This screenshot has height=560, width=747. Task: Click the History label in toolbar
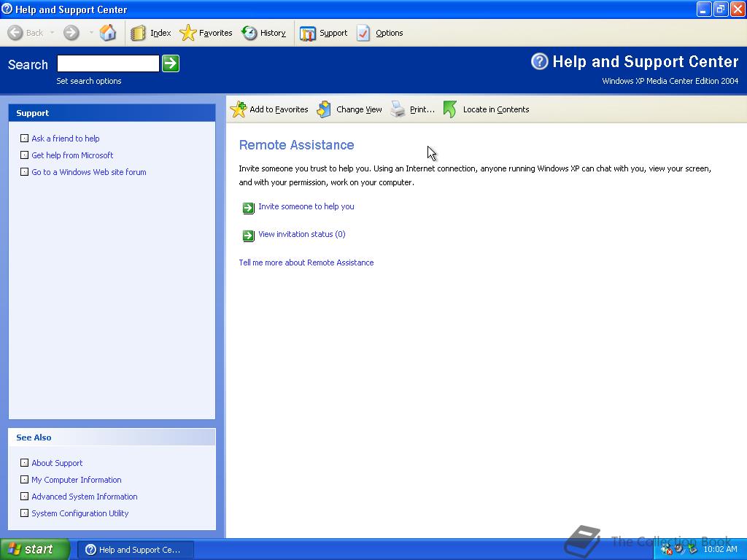(273, 33)
